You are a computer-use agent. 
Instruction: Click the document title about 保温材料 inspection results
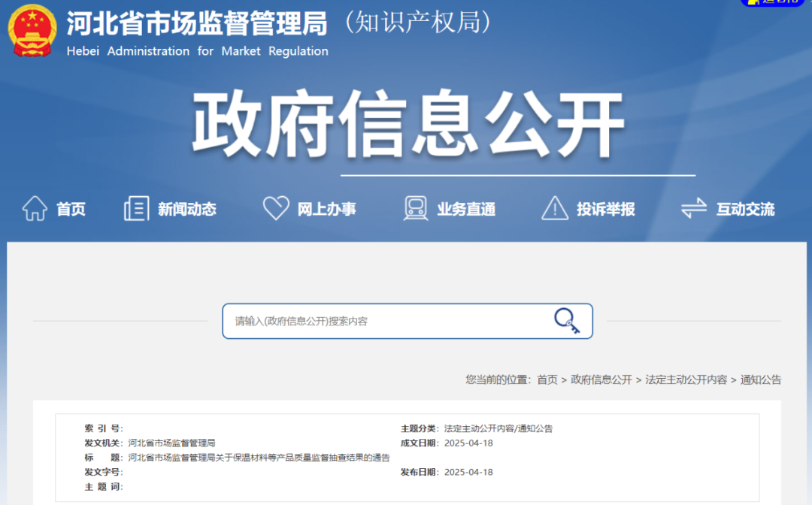click(x=259, y=458)
